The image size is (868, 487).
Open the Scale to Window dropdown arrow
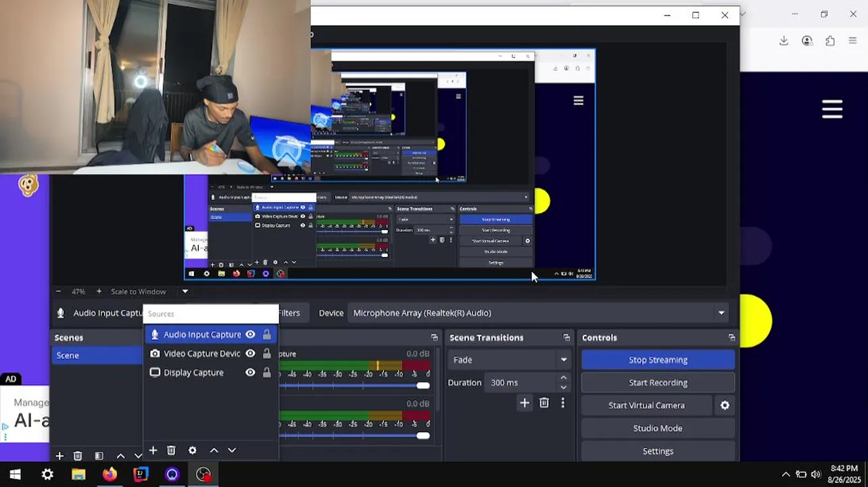[x=185, y=292]
